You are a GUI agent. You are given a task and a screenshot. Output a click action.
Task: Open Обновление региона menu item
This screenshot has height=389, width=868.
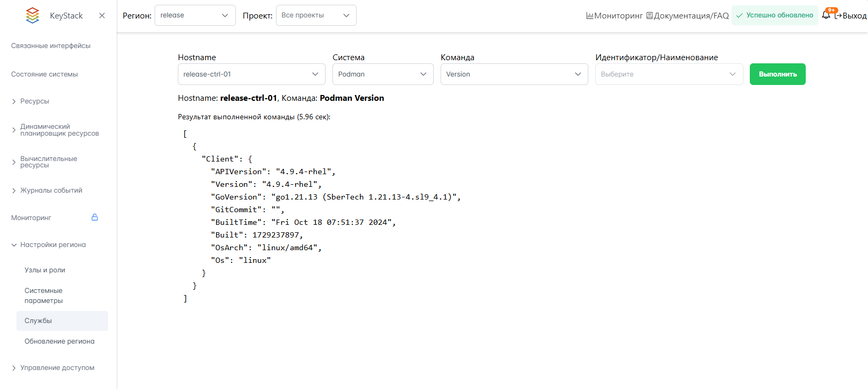pyautogui.click(x=60, y=341)
